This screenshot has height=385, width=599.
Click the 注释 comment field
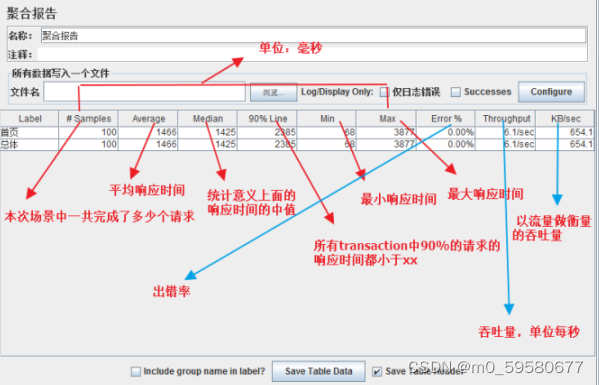[312, 54]
